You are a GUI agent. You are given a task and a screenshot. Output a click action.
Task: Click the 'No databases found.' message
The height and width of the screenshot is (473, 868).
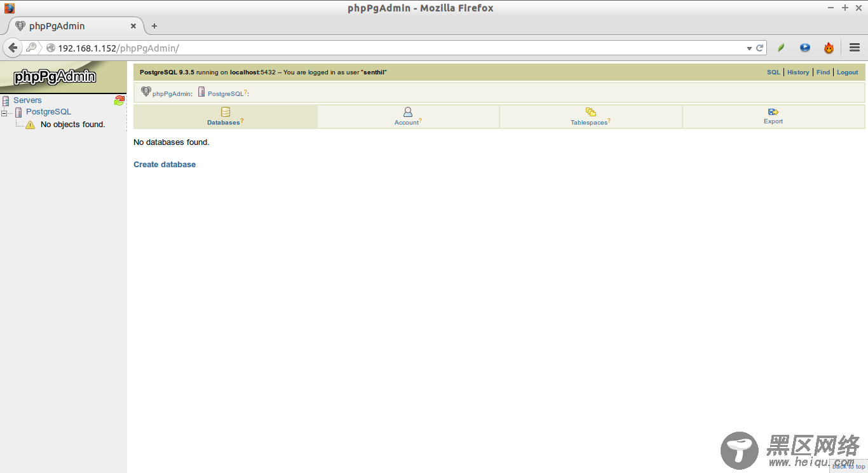(172, 142)
